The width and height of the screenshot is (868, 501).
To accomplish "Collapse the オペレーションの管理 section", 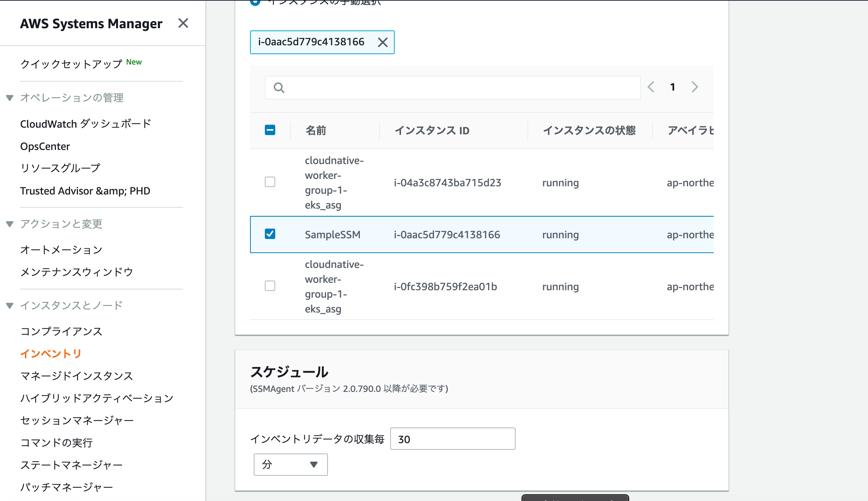I will (x=10, y=98).
